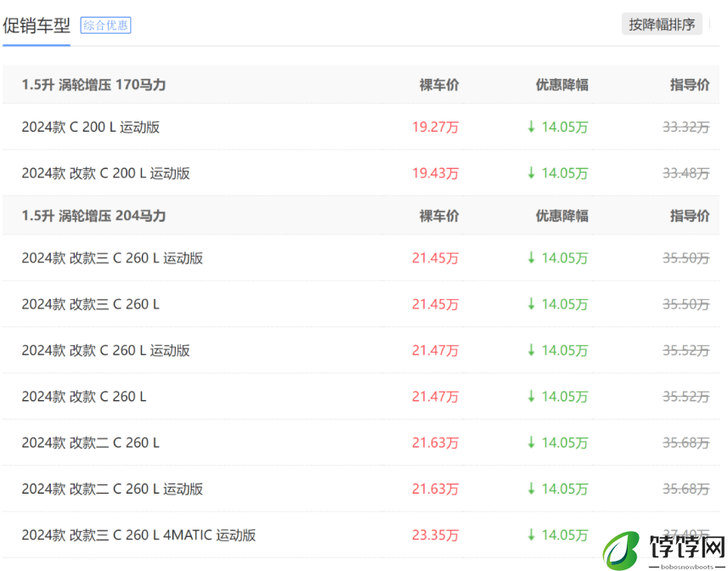Open 2024款 改款 C 260 L 运动版

(105, 350)
